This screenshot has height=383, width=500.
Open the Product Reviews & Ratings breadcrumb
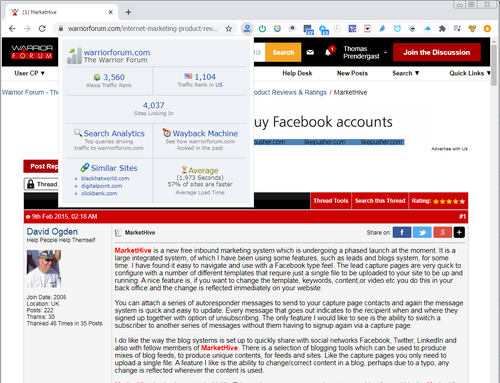[290, 92]
